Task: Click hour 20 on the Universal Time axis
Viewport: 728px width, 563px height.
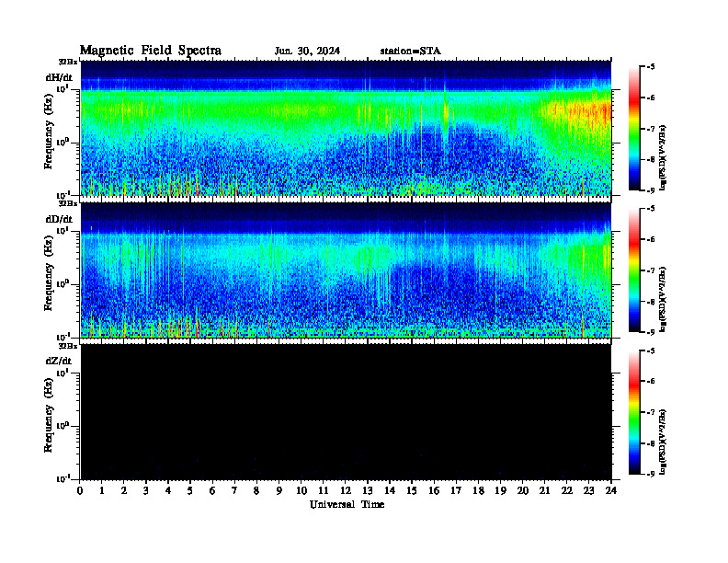Action: 523,491
